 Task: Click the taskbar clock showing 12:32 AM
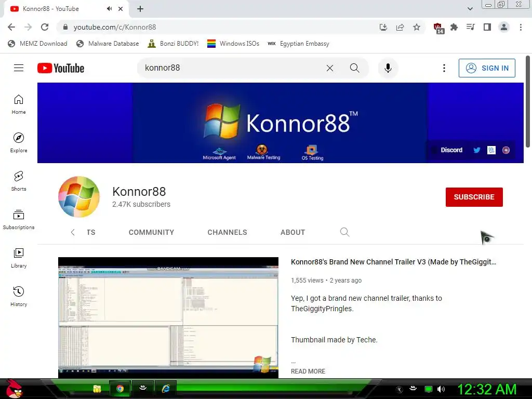pos(487,389)
